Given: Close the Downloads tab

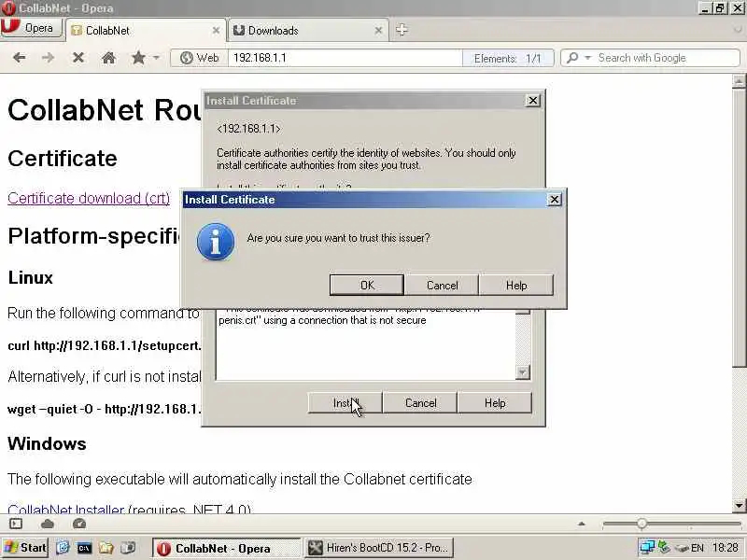Looking at the screenshot, I should 378,31.
